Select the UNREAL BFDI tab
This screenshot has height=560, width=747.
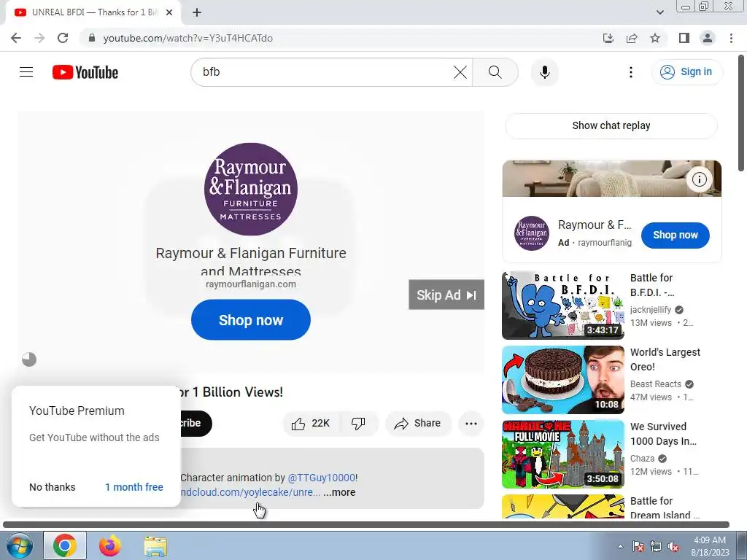click(93, 12)
